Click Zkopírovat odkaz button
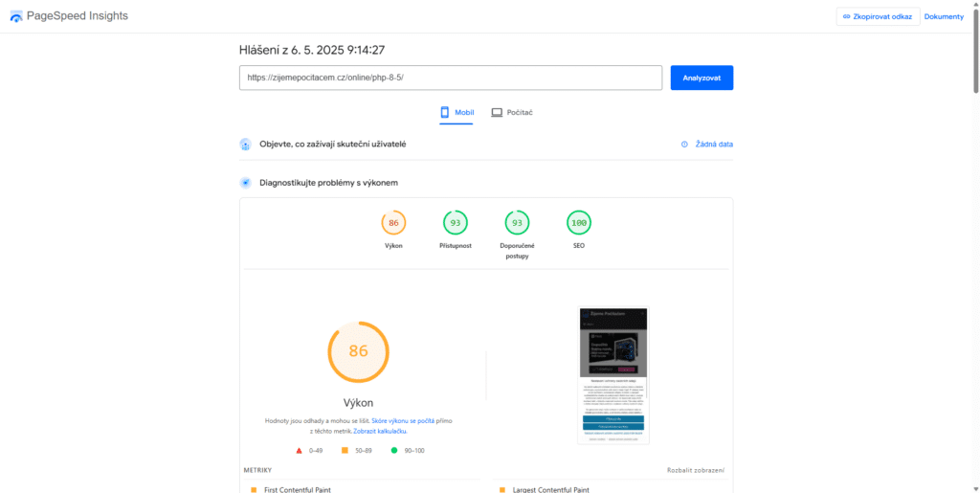The height and width of the screenshot is (493, 980). [878, 16]
